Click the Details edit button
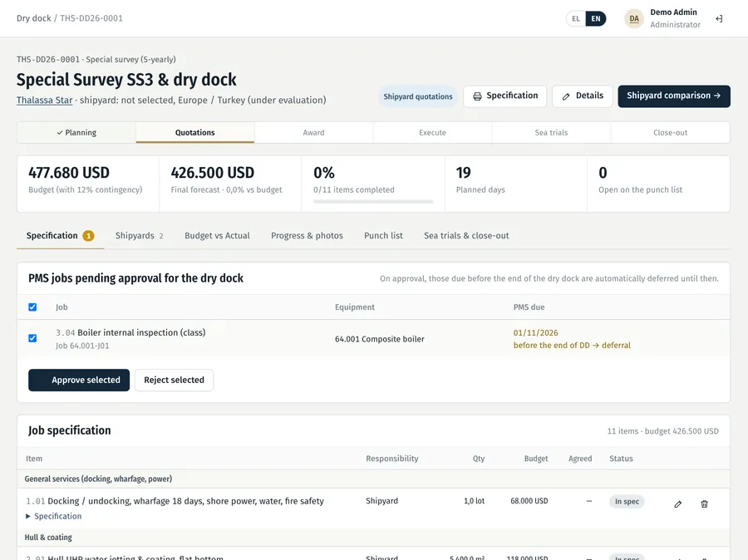This screenshot has width=748, height=560. [x=583, y=96]
